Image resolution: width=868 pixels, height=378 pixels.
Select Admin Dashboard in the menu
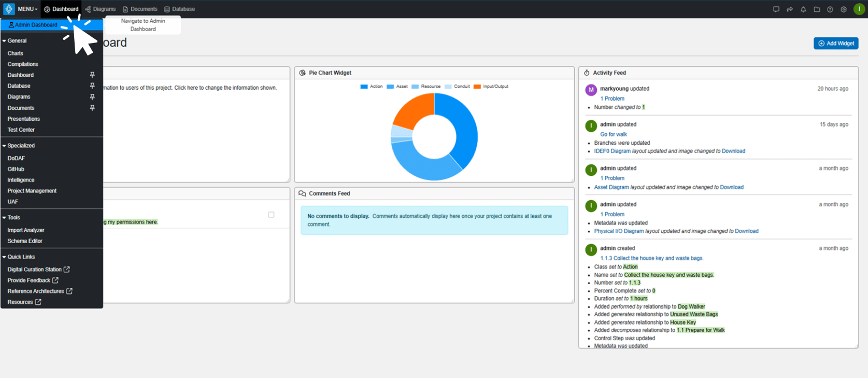click(52, 25)
